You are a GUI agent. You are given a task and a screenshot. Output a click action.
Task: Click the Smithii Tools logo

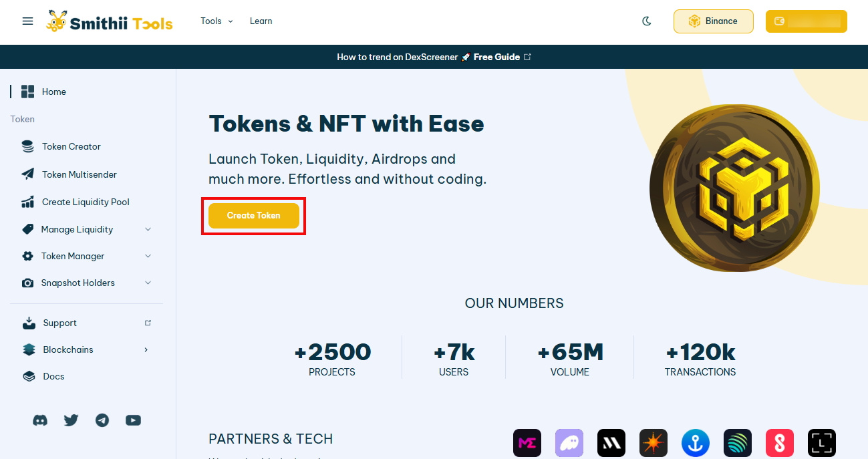(110, 21)
